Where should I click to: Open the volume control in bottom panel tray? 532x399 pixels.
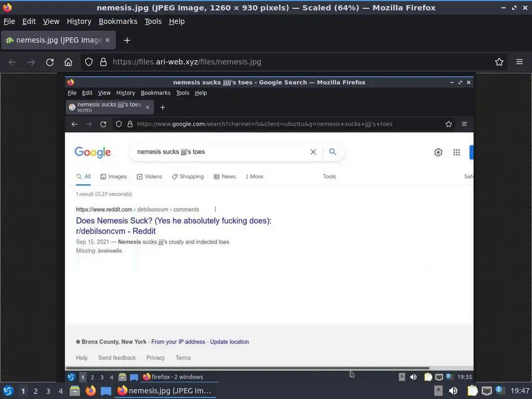tap(453, 391)
